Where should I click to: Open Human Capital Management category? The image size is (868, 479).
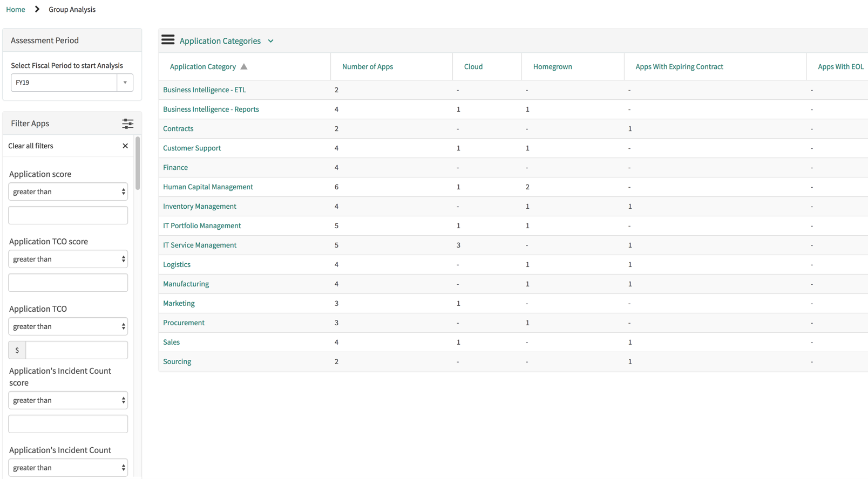(208, 187)
